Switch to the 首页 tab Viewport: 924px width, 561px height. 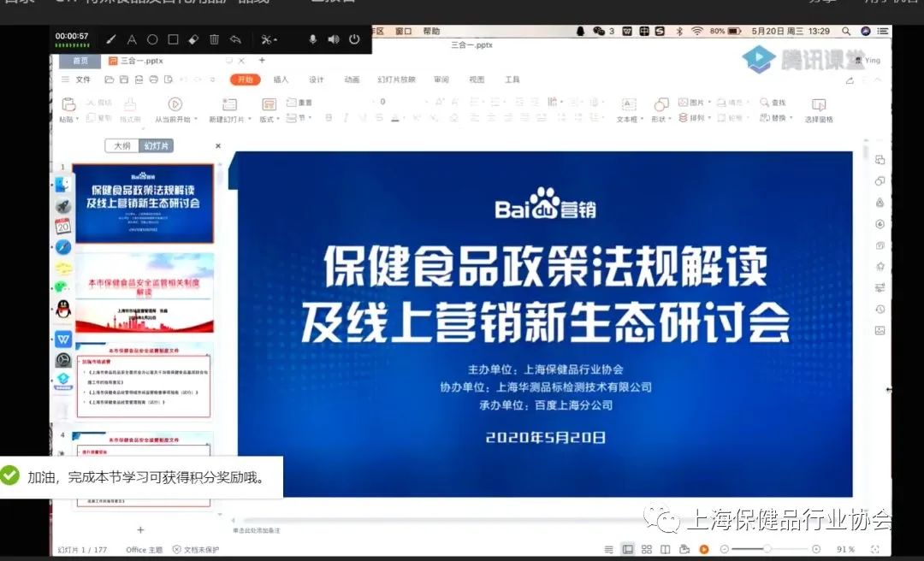tap(80, 61)
